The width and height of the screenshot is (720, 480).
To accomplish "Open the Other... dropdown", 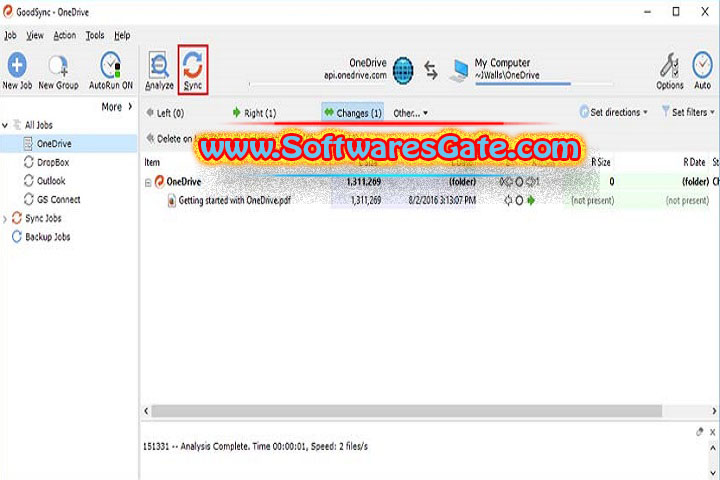I will pyautogui.click(x=411, y=113).
